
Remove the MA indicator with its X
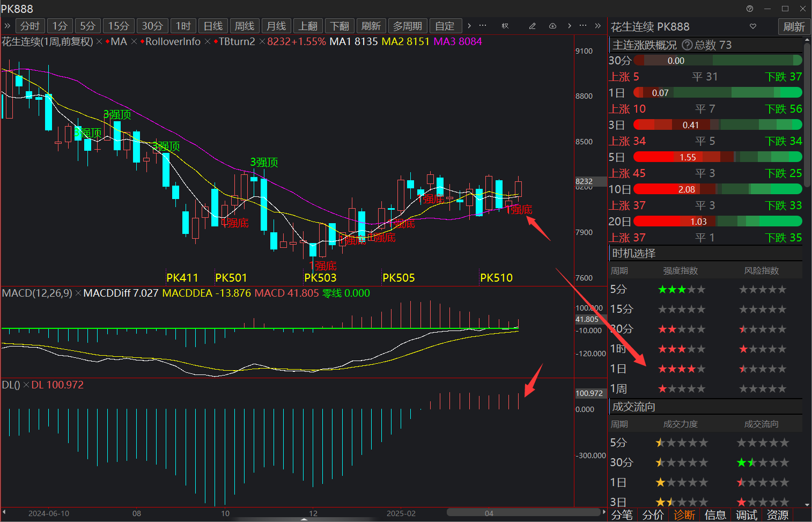[134, 42]
